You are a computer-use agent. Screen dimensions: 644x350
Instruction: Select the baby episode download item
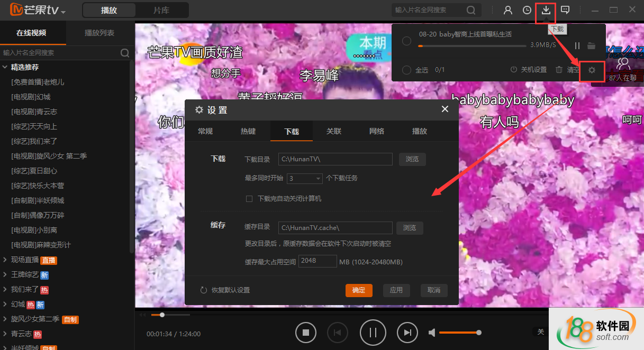click(x=406, y=41)
